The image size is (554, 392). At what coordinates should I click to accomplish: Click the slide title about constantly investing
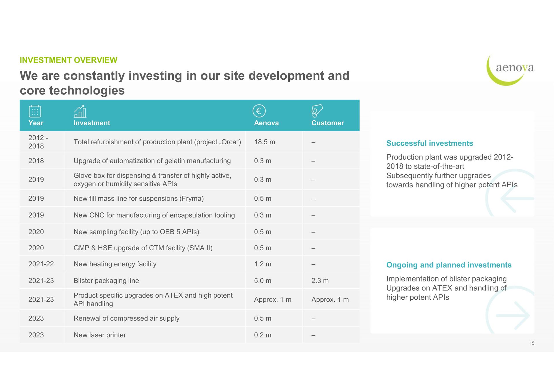click(x=185, y=83)
